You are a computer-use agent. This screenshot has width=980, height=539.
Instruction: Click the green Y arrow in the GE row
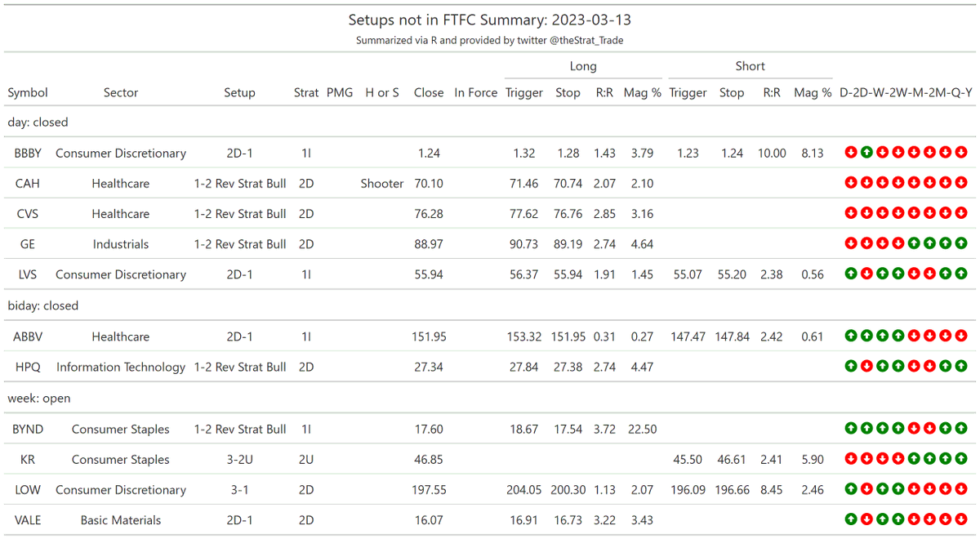coord(961,243)
